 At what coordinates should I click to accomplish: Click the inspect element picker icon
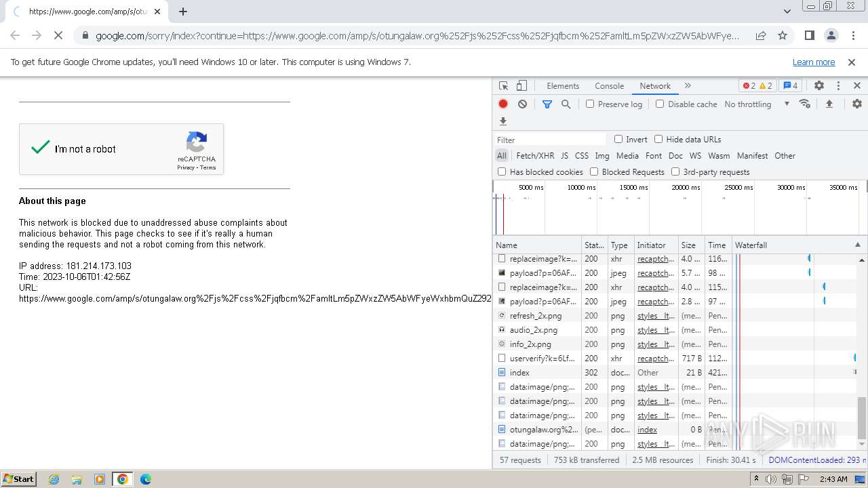coord(503,86)
